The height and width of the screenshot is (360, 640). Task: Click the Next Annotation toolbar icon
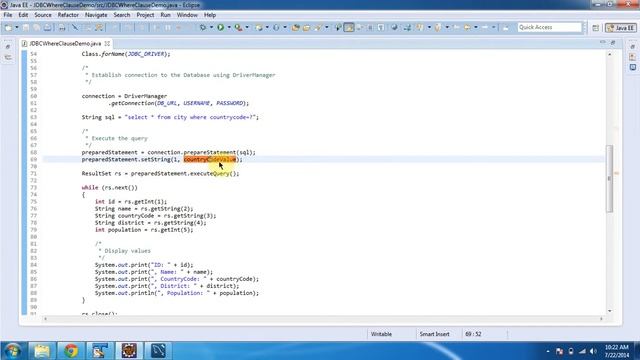pos(420,28)
